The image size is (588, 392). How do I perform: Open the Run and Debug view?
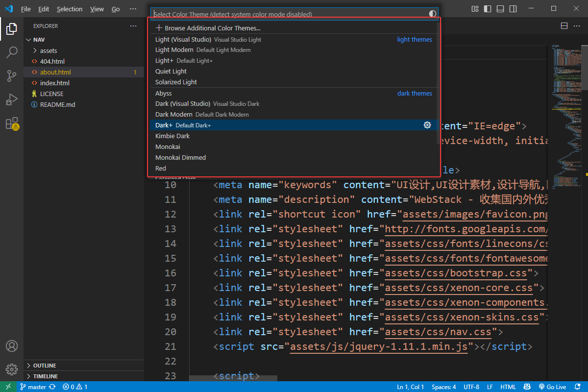(12, 99)
